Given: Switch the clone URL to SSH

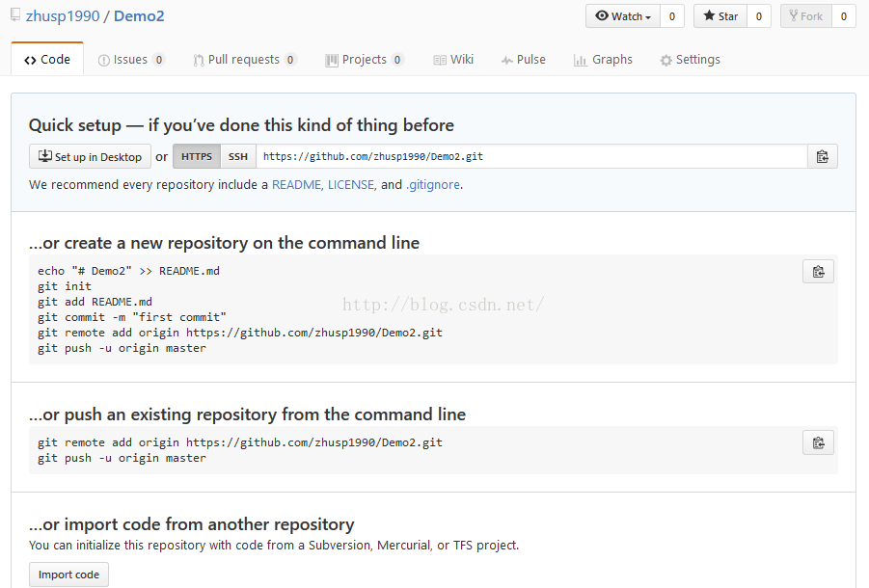Looking at the screenshot, I should (x=238, y=157).
